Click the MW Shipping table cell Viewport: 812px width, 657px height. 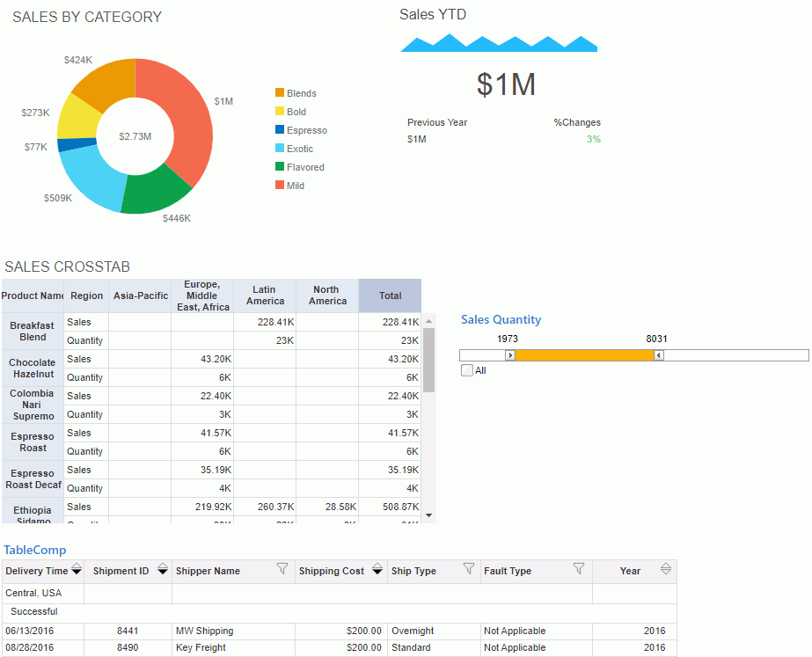204,631
